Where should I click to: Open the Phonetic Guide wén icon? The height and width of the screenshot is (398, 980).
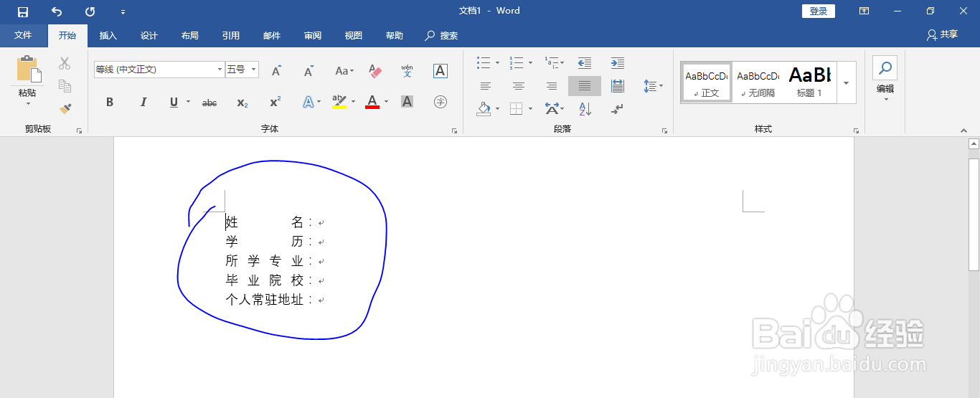click(407, 70)
